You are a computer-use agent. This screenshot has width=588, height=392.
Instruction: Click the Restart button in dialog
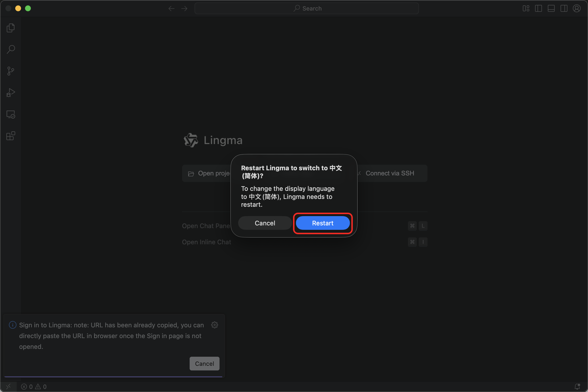[x=322, y=223]
